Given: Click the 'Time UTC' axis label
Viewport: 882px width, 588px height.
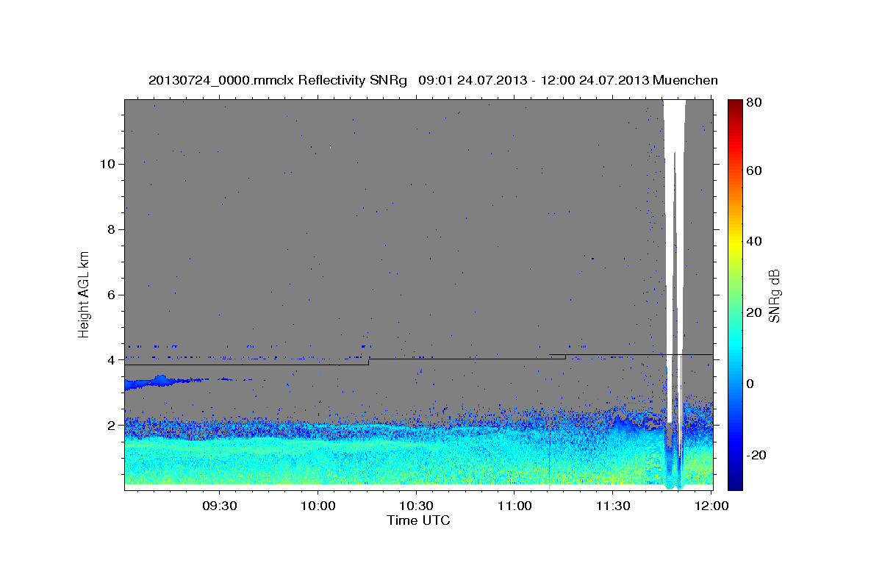Looking at the screenshot, I should tap(418, 520).
